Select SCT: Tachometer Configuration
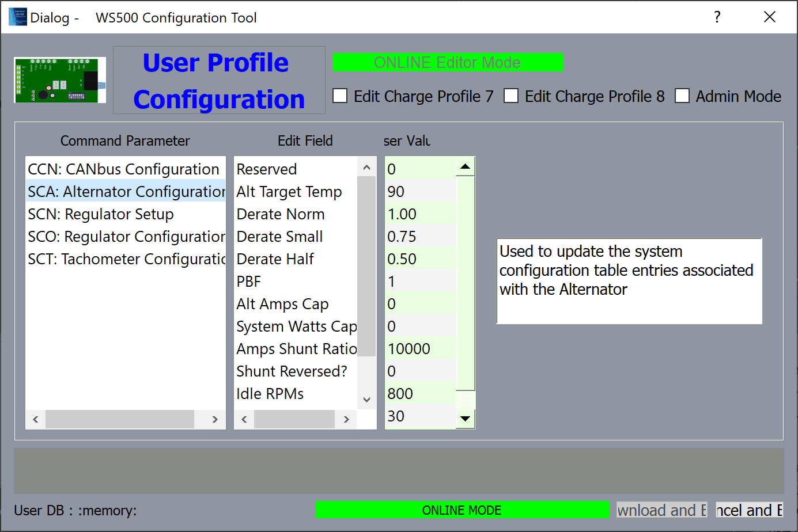798x532 pixels. pyautogui.click(x=126, y=259)
